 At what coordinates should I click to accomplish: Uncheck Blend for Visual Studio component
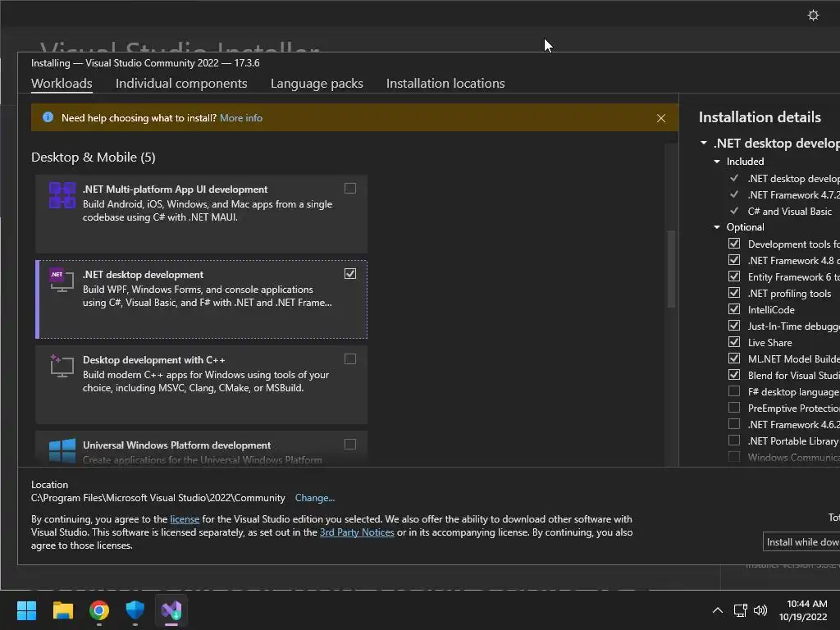734,375
